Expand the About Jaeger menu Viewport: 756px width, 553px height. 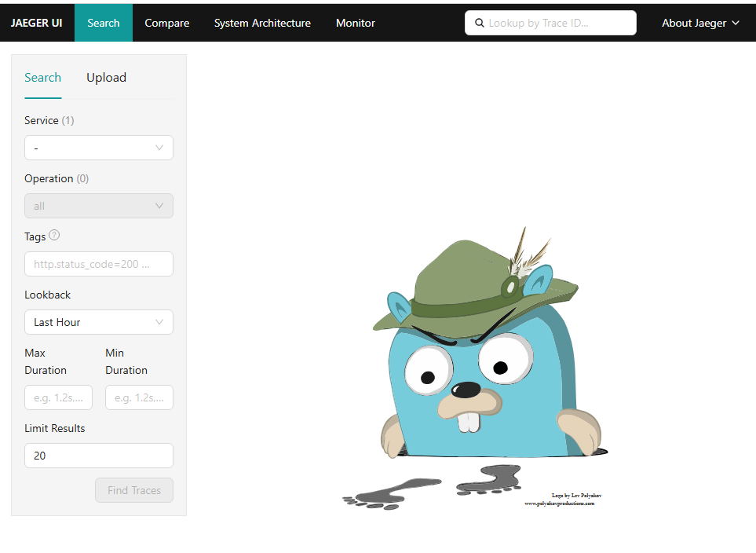(x=700, y=23)
